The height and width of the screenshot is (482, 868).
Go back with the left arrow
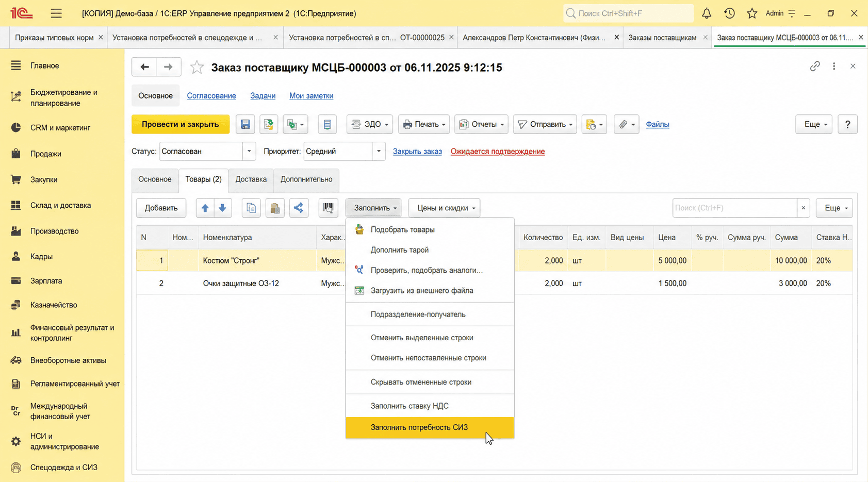coord(144,67)
